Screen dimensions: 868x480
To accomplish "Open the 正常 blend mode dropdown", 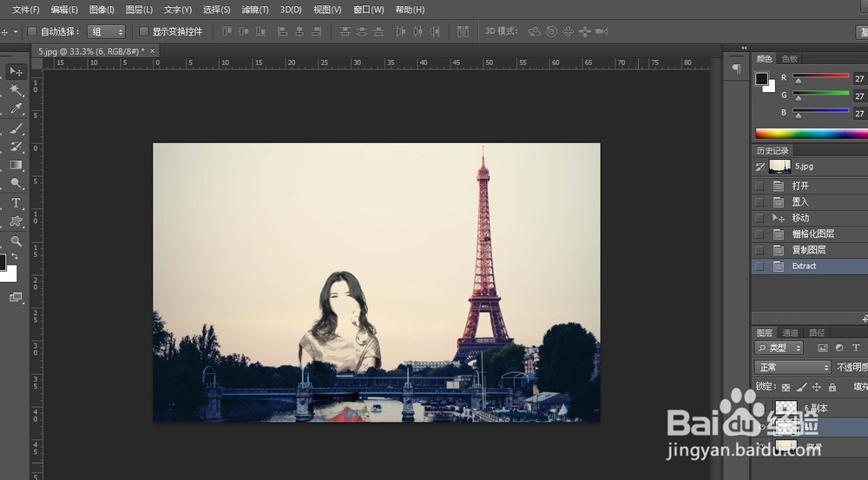I will click(x=792, y=367).
